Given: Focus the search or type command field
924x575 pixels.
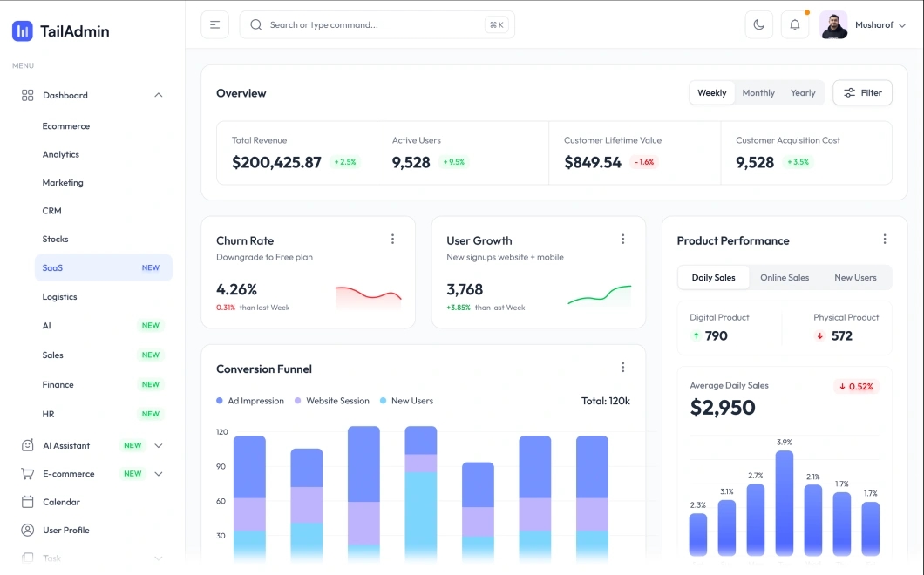Looking at the screenshot, I should (377, 24).
